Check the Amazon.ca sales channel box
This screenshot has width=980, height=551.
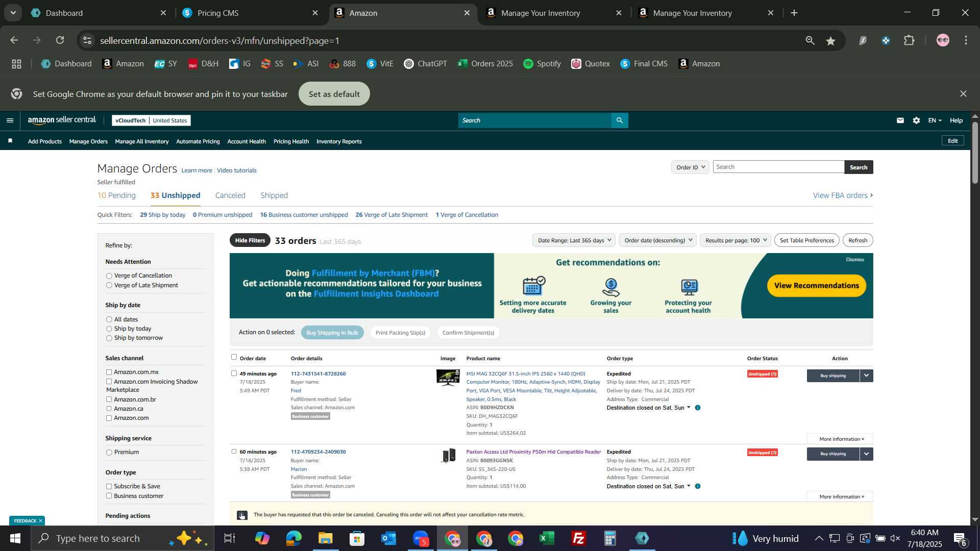(109, 409)
